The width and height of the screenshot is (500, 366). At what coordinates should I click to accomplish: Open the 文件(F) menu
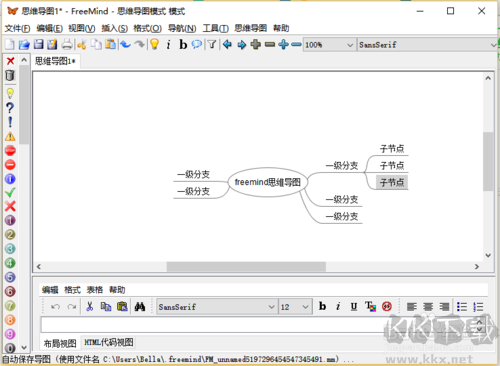tap(17, 28)
